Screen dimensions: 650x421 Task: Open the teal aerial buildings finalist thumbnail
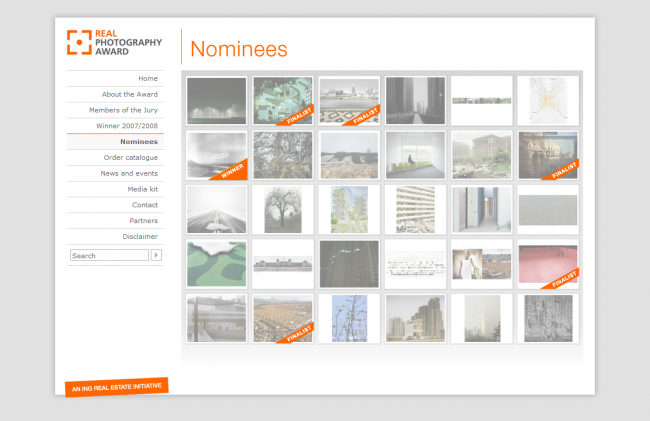[283, 101]
